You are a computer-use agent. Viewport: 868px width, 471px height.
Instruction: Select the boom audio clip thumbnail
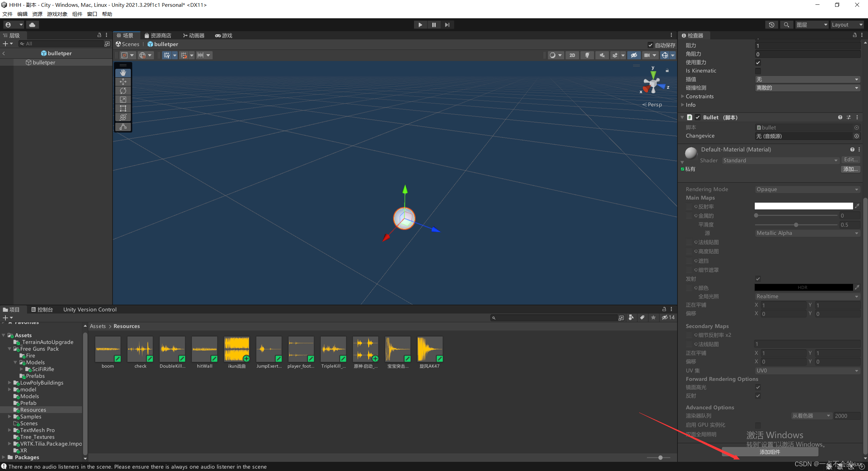click(107, 349)
